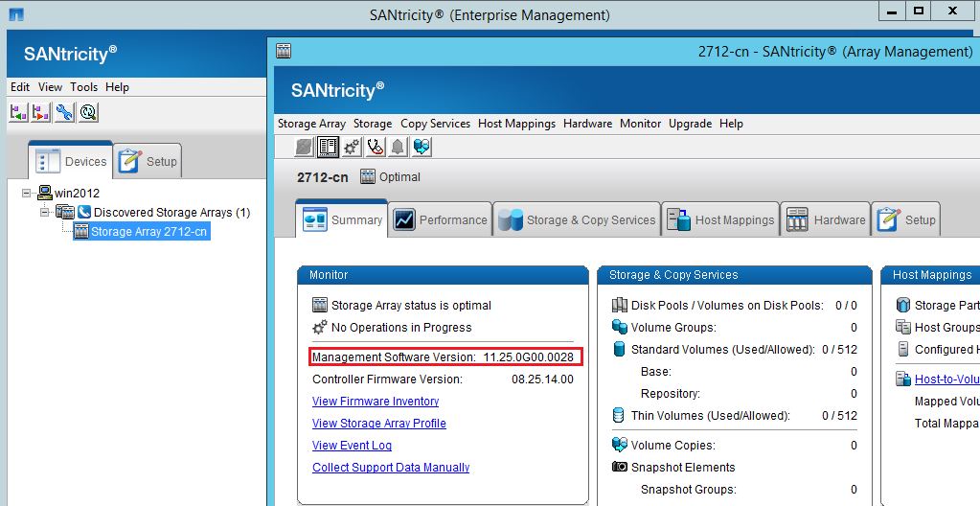Select Storage Array 2712-cn in tree
980x506 pixels.
point(148,232)
